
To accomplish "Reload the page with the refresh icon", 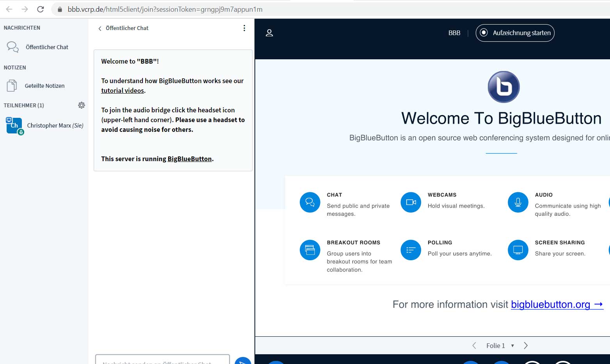I will pyautogui.click(x=41, y=9).
